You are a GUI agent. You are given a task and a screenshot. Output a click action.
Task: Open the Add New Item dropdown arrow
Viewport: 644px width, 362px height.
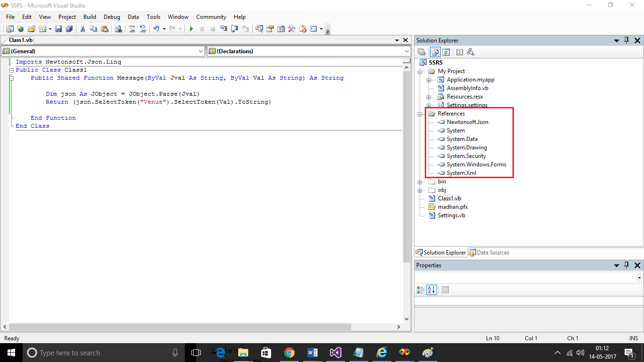tap(50, 29)
